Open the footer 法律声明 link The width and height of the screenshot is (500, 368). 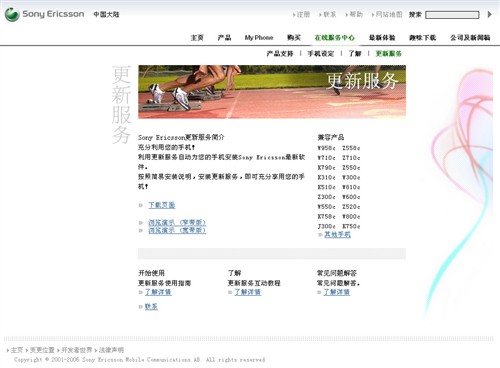pos(111,350)
